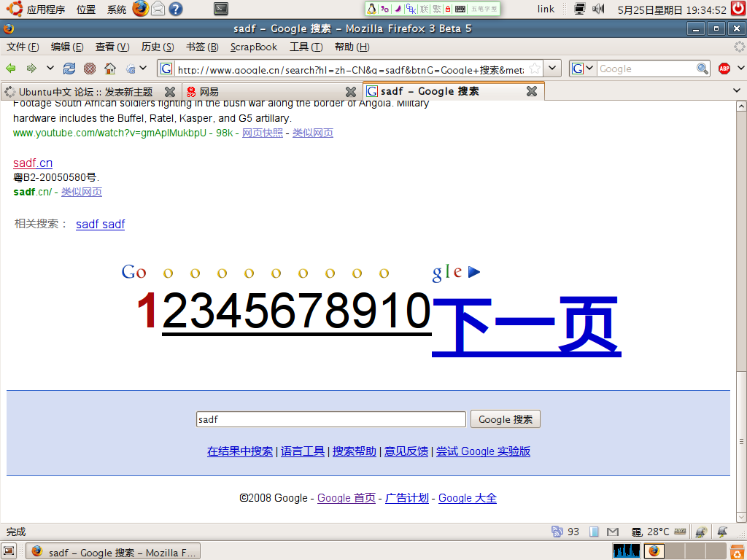
Task: Open the 文件(F) menu
Action: (x=23, y=47)
